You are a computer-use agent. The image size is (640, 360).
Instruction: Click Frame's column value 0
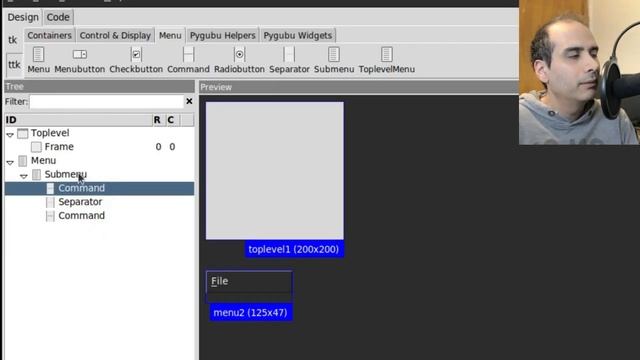click(172, 147)
